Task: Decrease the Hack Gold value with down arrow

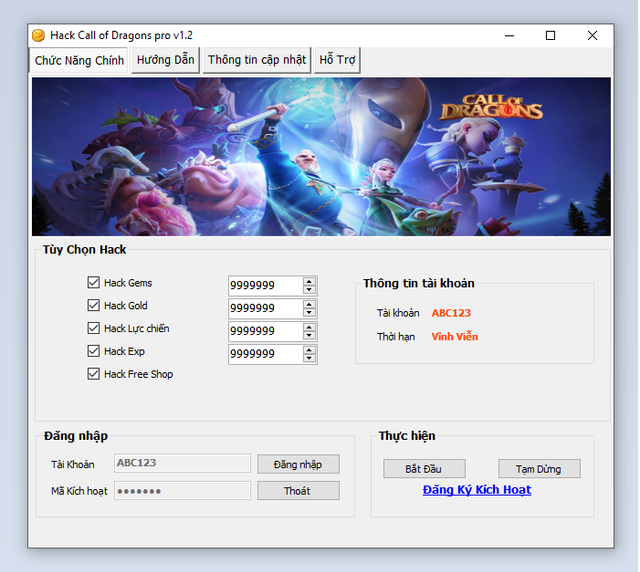Action: [x=310, y=313]
